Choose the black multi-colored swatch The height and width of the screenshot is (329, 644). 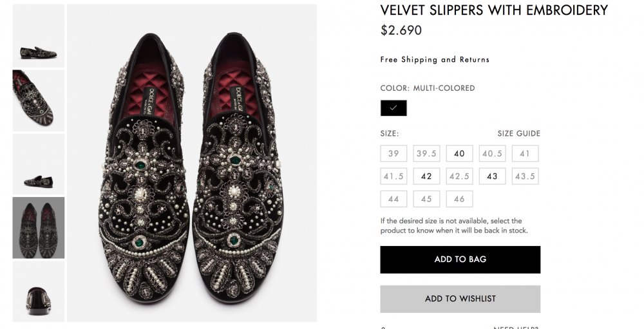click(393, 108)
